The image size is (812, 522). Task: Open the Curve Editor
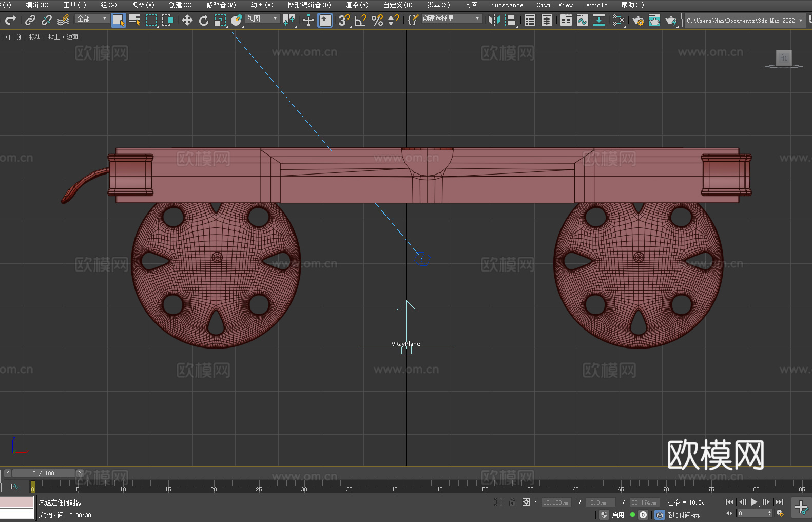coord(582,20)
